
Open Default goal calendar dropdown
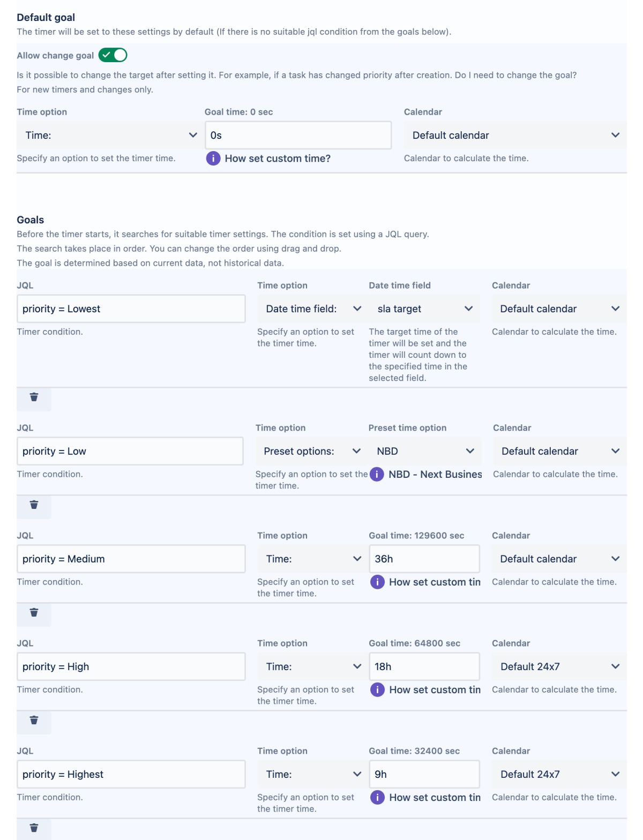[514, 136]
